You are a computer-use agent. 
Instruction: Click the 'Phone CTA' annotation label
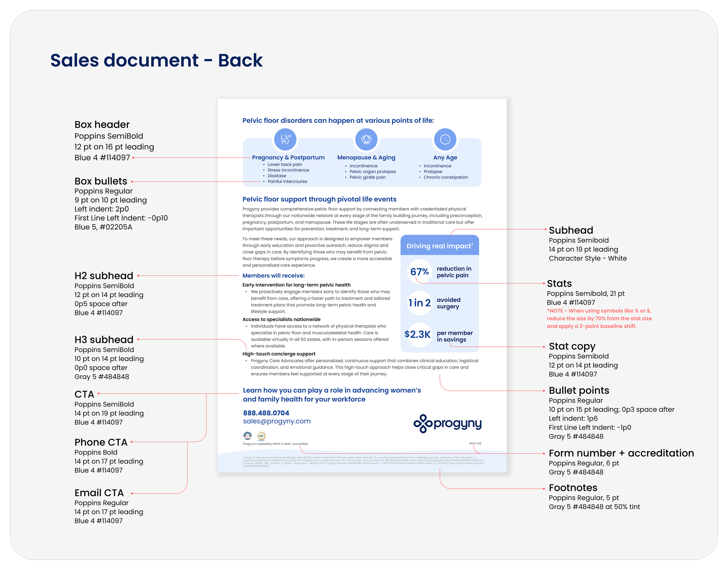(101, 442)
